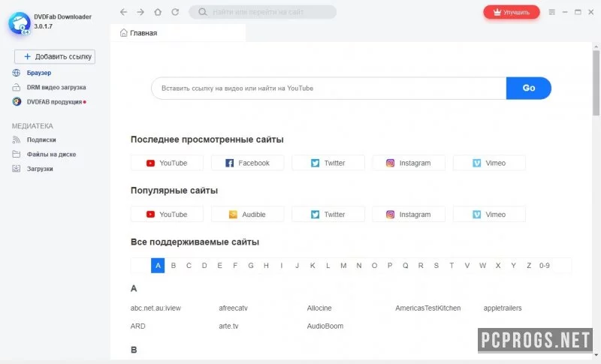Click the browser back arrow

[123, 12]
